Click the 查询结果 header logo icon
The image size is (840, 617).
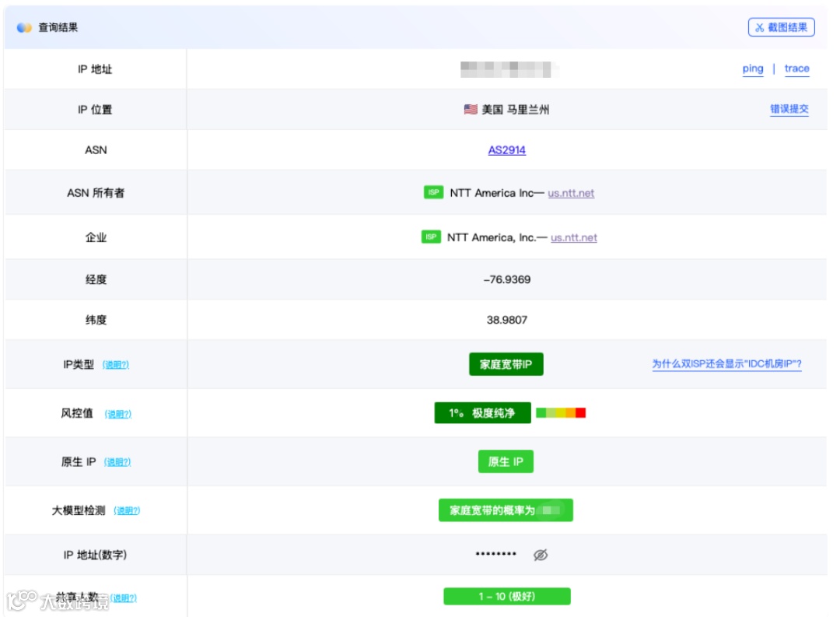click(x=24, y=27)
